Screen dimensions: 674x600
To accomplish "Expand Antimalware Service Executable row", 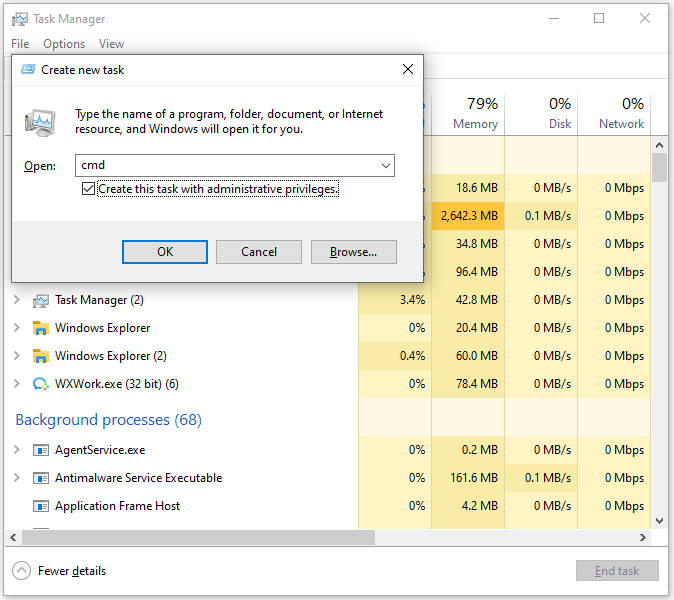I will pyautogui.click(x=17, y=478).
